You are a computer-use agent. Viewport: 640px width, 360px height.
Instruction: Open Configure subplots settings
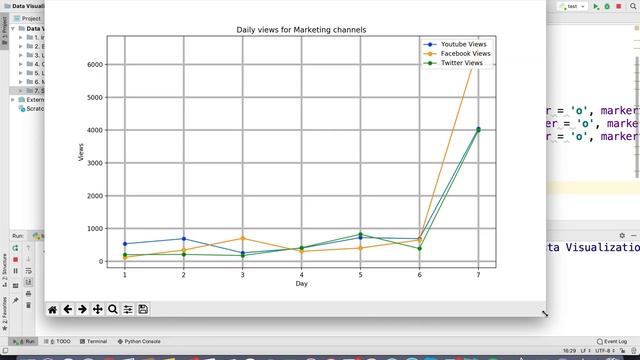point(128,309)
